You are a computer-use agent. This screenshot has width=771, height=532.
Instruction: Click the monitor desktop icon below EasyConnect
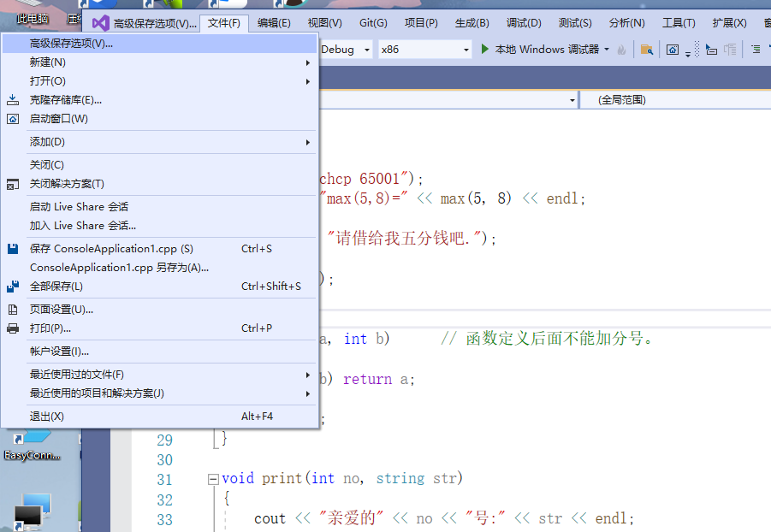[x=33, y=511]
